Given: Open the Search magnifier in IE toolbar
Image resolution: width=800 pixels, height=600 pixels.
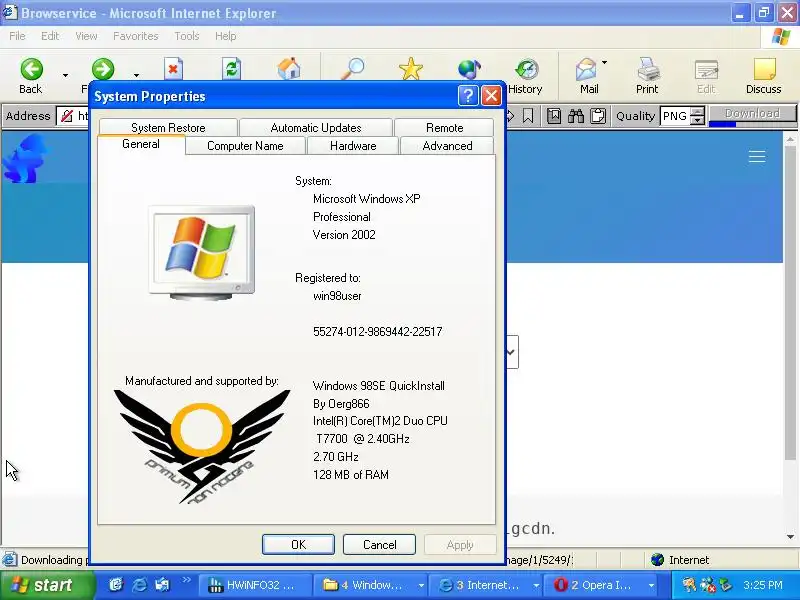Looking at the screenshot, I should coord(353,69).
